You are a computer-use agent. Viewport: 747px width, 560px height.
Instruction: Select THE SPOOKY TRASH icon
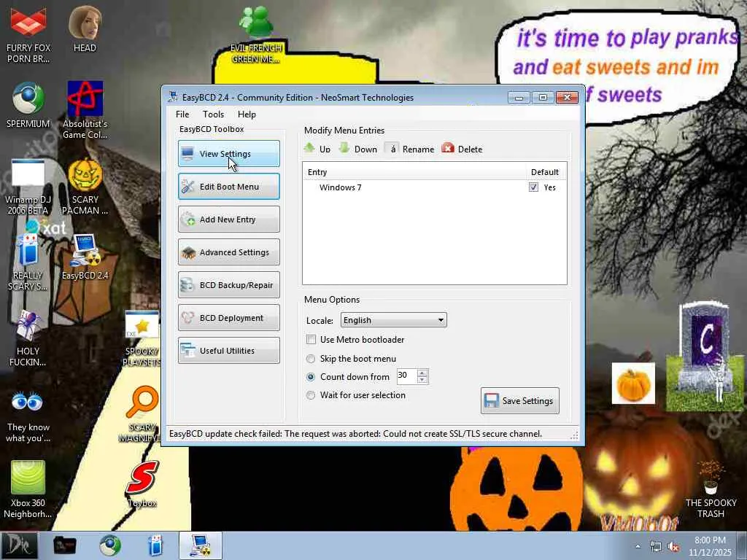pyautogui.click(x=711, y=490)
